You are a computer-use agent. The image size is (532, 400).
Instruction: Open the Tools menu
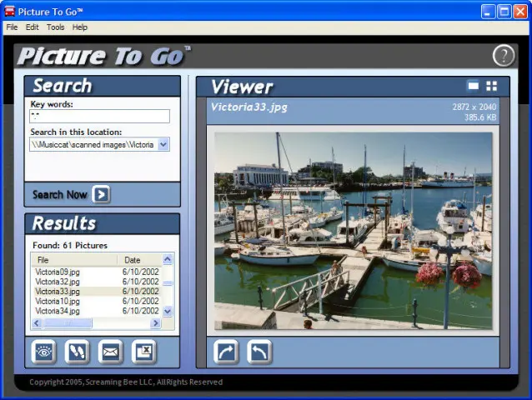(55, 27)
